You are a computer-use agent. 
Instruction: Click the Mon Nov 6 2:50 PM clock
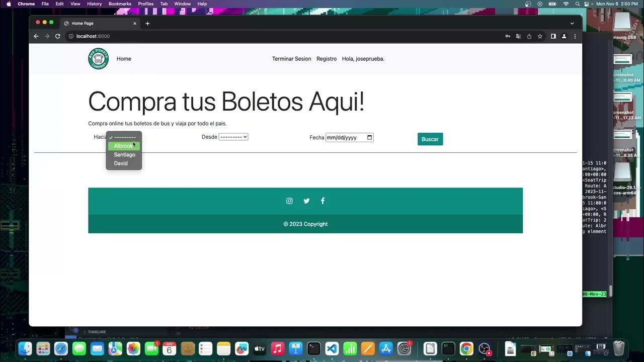pyautogui.click(x=617, y=4)
